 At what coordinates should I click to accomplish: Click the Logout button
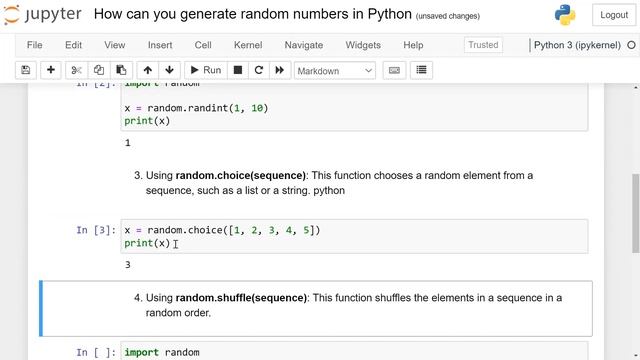(614, 15)
